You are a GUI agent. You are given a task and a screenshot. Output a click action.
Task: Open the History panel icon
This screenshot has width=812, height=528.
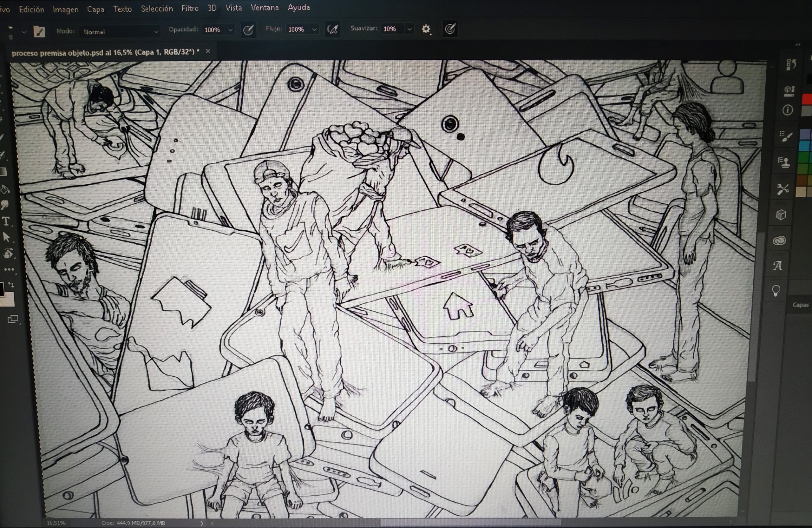coord(791,64)
